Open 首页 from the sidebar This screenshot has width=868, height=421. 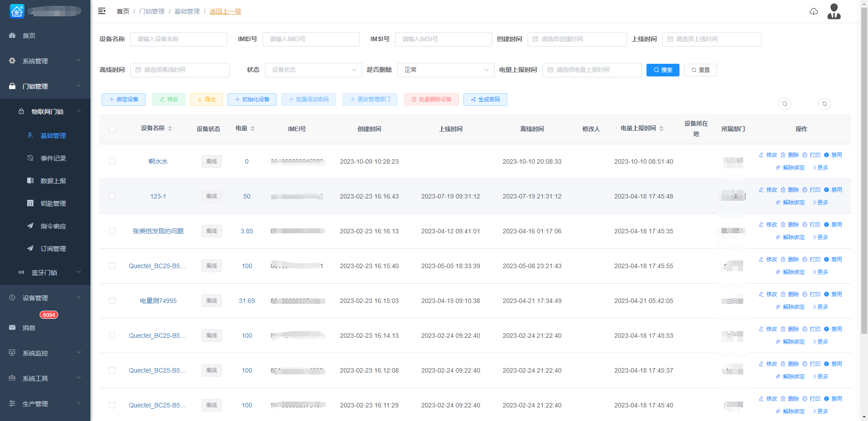tap(45, 36)
